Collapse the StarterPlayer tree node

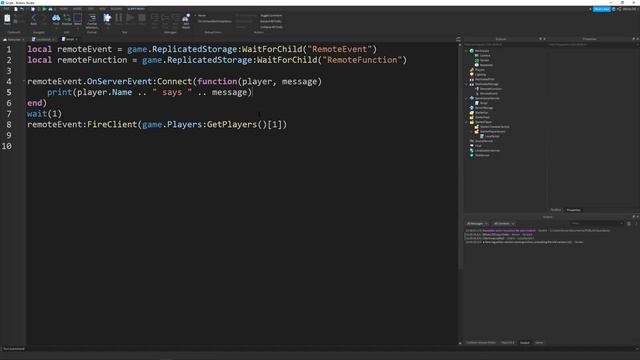click(x=467, y=122)
